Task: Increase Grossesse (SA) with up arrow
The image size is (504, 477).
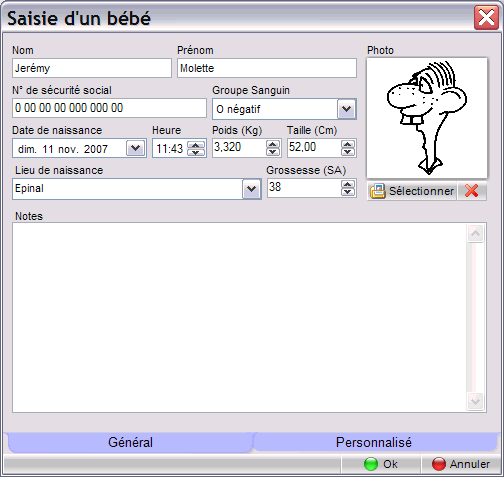Action: pos(348,185)
